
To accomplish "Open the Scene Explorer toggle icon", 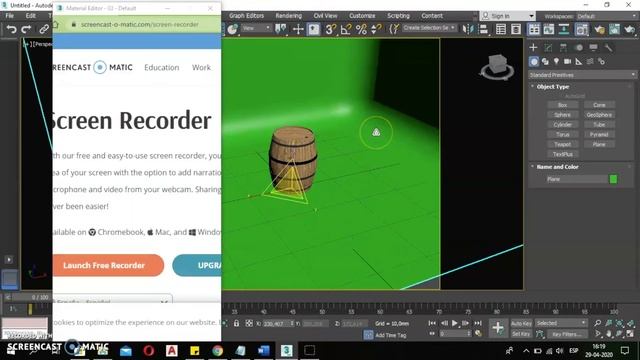I will click(501, 29).
